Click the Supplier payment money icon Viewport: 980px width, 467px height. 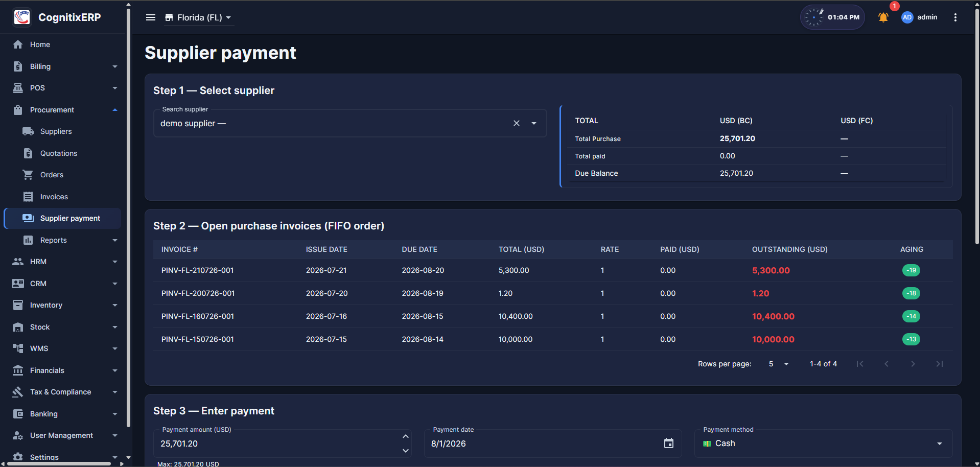click(x=28, y=218)
